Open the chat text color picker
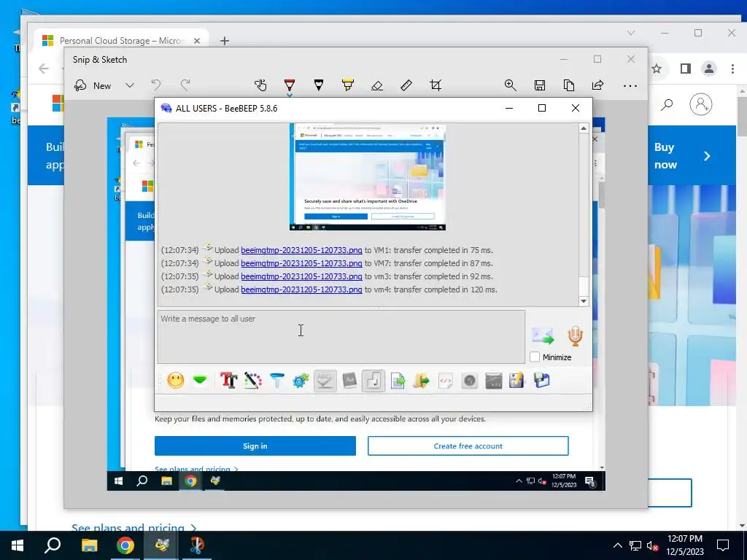Image resolution: width=747 pixels, height=560 pixels. click(x=253, y=381)
